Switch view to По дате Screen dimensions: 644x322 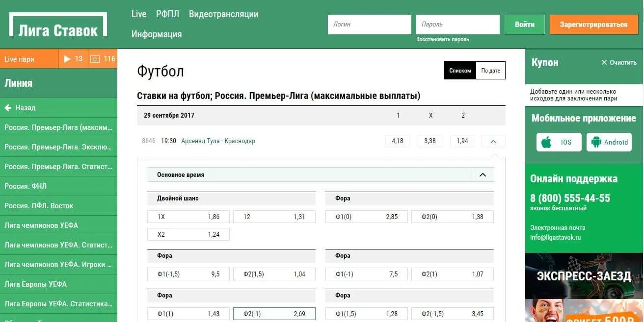tap(491, 71)
